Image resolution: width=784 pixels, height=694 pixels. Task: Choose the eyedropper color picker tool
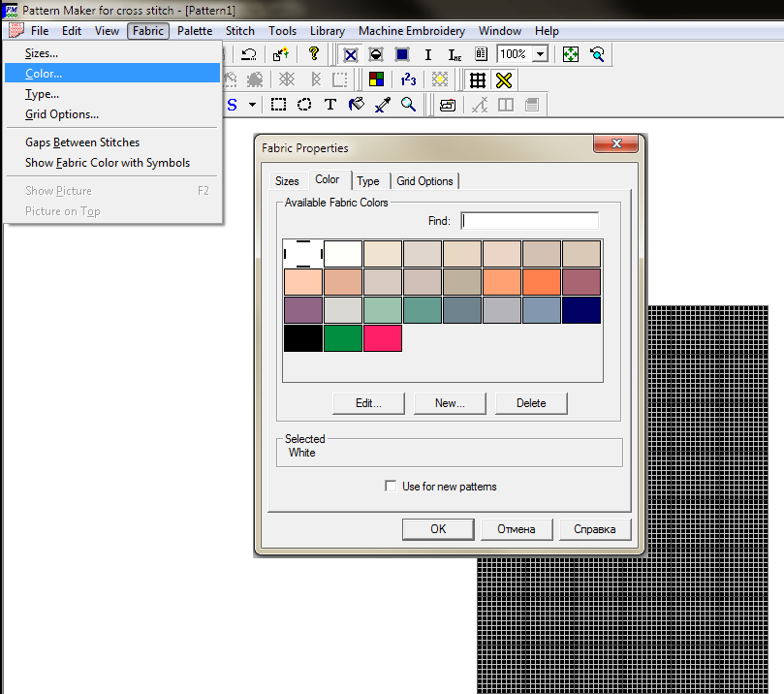383,105
